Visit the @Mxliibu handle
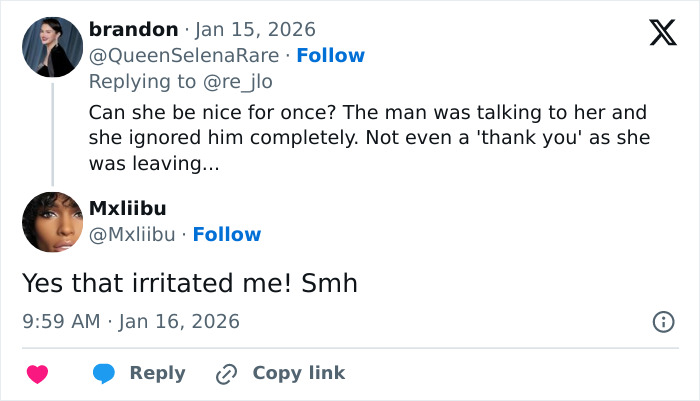 132,234
